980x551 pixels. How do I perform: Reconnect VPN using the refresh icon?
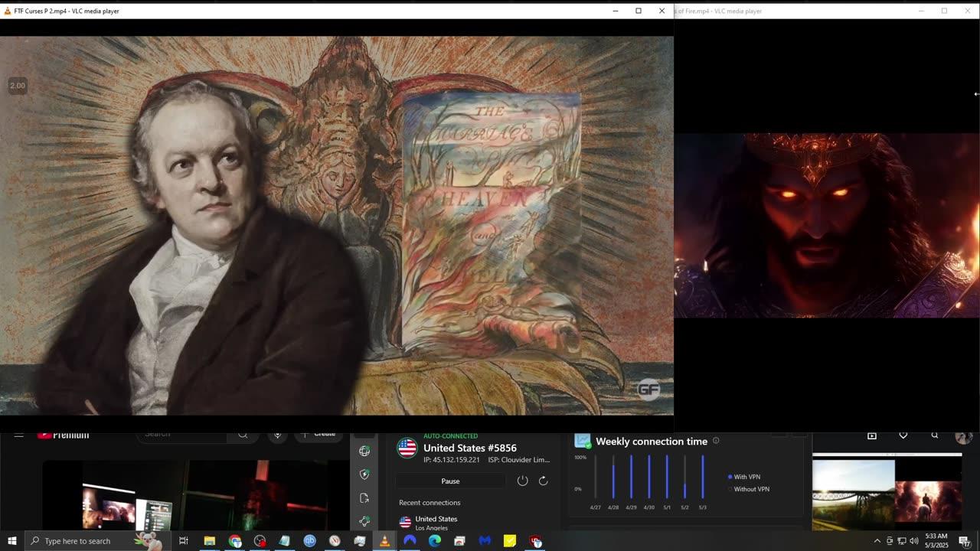point(543,481)
